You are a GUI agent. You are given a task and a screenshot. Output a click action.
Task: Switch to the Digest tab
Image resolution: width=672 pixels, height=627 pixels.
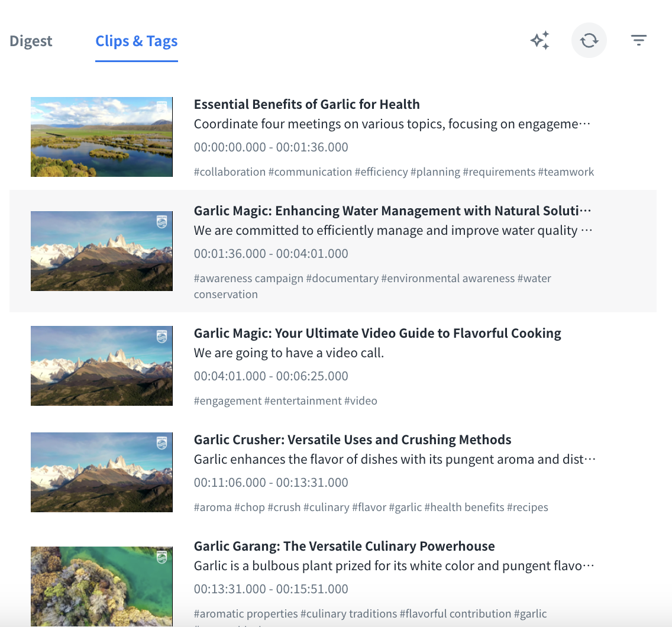31,41
